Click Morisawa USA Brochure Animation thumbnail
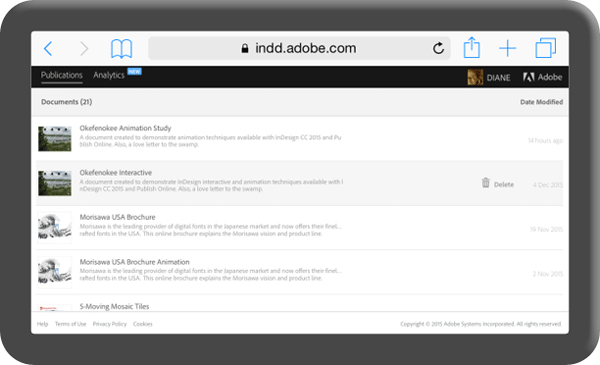 [55, 272]
